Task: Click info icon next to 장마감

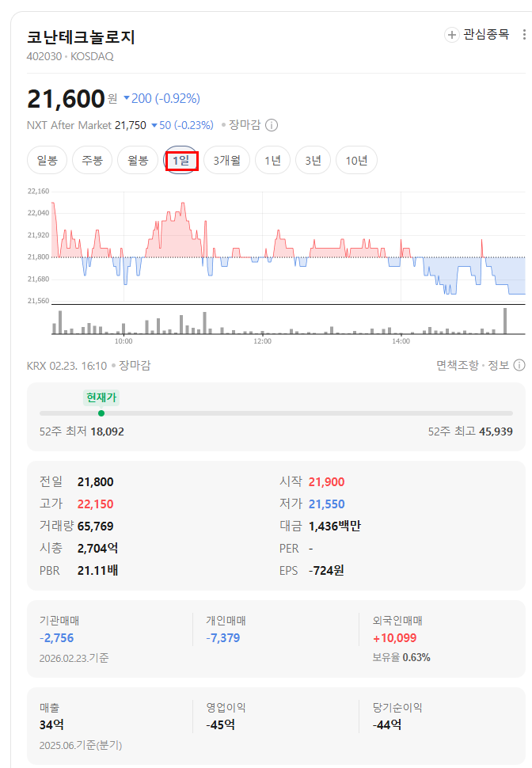Action: [x=272, y=125]
